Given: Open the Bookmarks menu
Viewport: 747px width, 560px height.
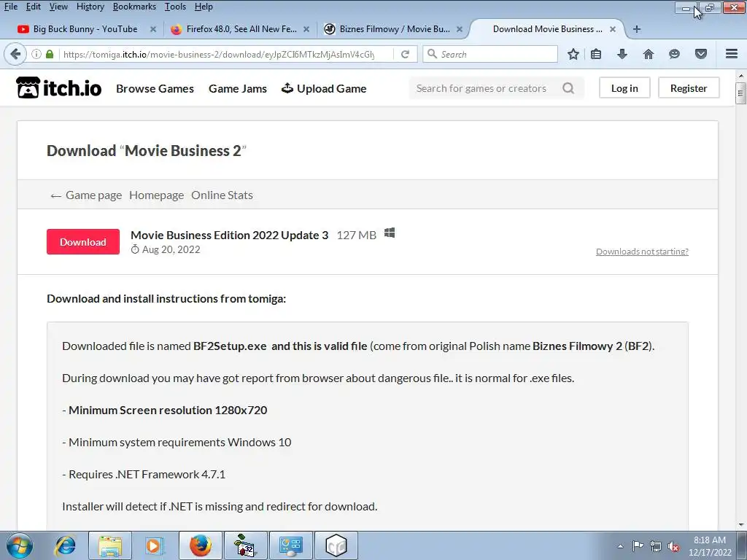Looking at the screenshot, I should point(134,7).
